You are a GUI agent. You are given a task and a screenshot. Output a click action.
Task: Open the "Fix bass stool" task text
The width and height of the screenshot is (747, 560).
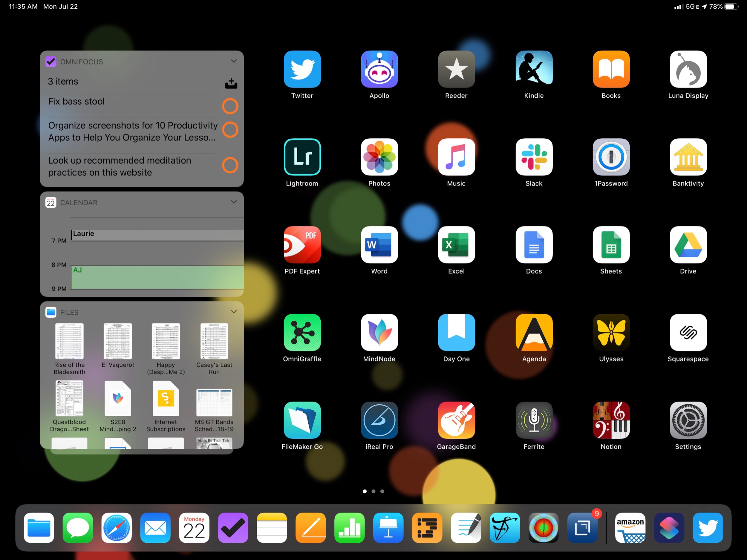tap(76, 101)
